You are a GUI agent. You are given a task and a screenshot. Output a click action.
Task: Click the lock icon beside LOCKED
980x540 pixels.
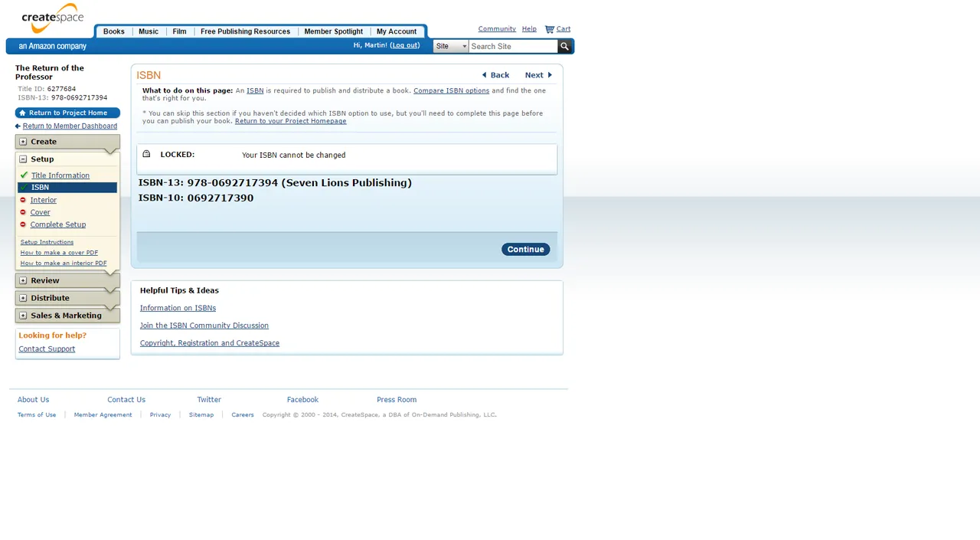click(146, 154)
